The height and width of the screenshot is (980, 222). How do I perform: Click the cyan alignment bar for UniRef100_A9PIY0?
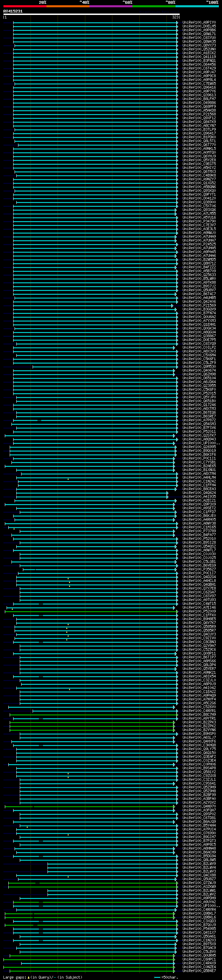coord(96,23)
